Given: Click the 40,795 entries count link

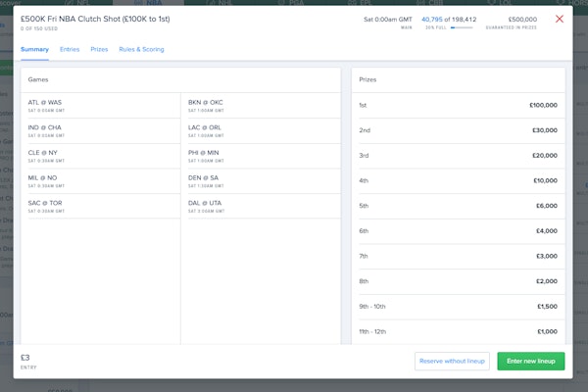Looking at the screenshot, I should (x=431, y=20).
